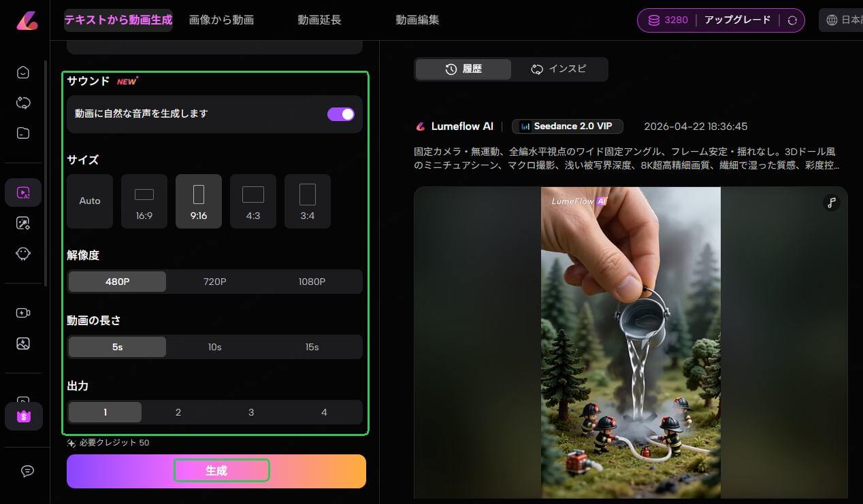This screenshot has height=504, width=863.
Task: Click the loop arrows icon in the sidebar
Action: [x=23, y=103]
